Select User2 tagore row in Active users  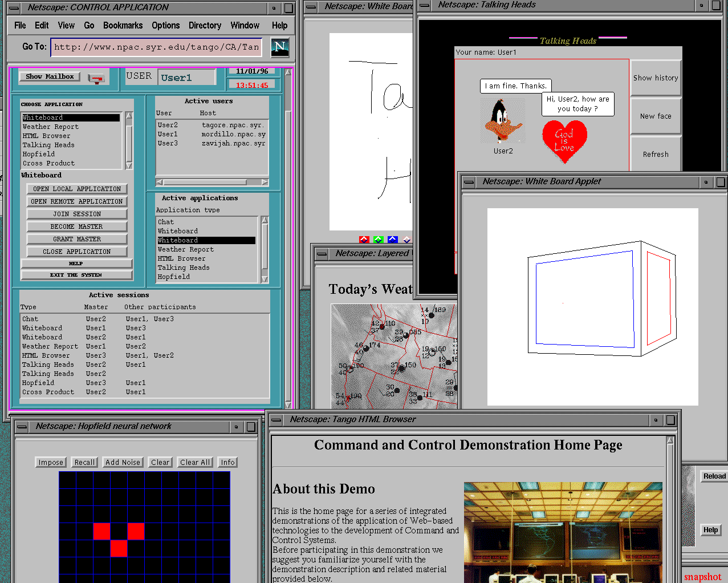212,125
